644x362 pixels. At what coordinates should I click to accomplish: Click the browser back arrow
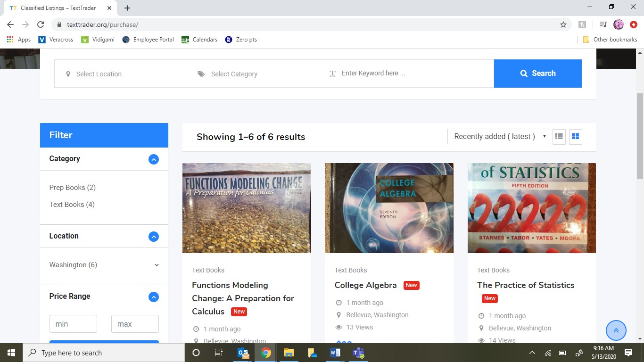(10, 25)
